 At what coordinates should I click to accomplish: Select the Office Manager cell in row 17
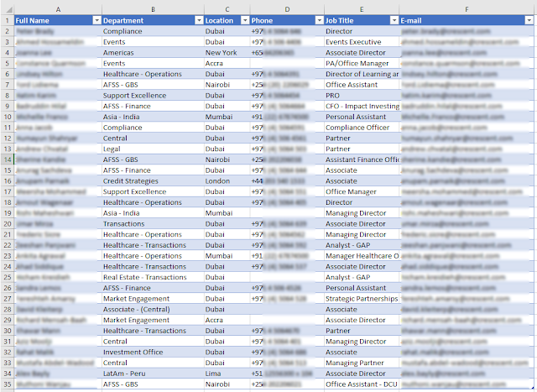coord(362,192)
